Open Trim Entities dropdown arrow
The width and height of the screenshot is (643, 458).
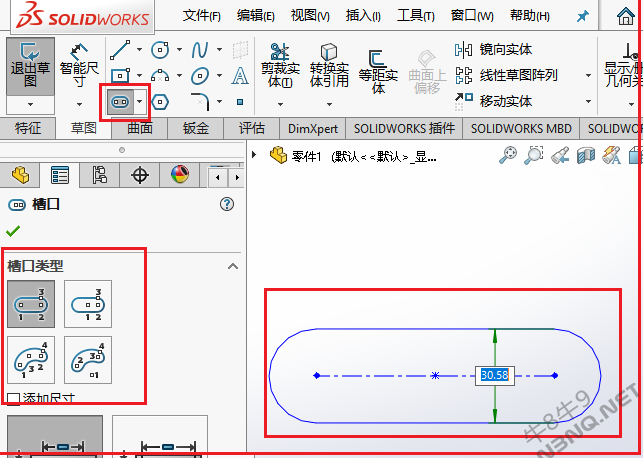click(280, 105)
